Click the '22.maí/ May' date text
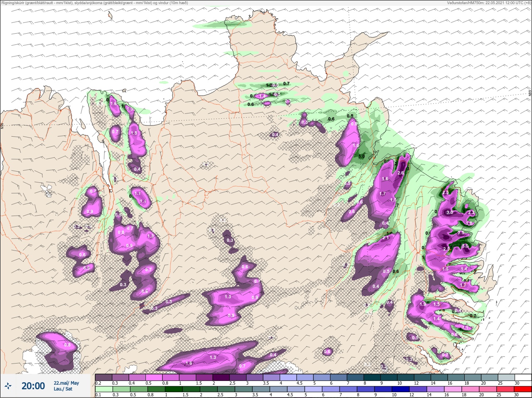This screenshot has height=398, width=532. pos(66,383)
